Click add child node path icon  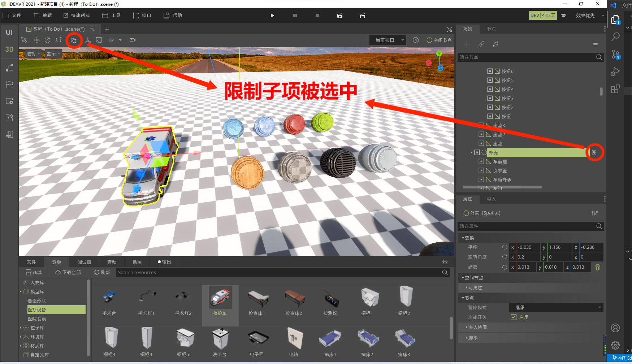(x=495, y=44)
